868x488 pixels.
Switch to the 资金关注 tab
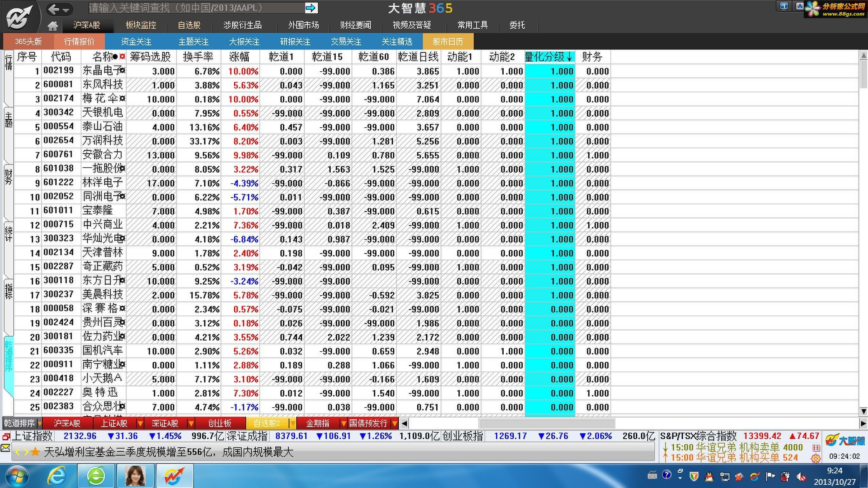136,41
